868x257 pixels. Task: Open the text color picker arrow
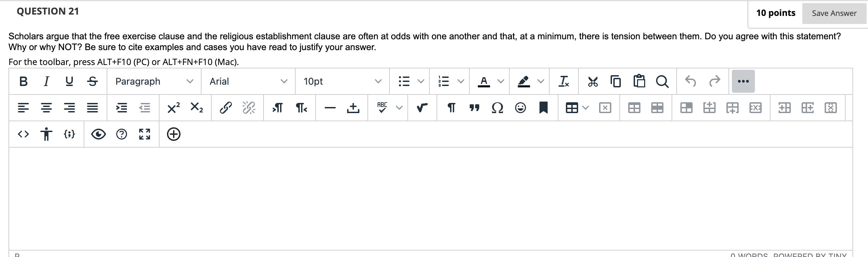click(x=501, y=81)
